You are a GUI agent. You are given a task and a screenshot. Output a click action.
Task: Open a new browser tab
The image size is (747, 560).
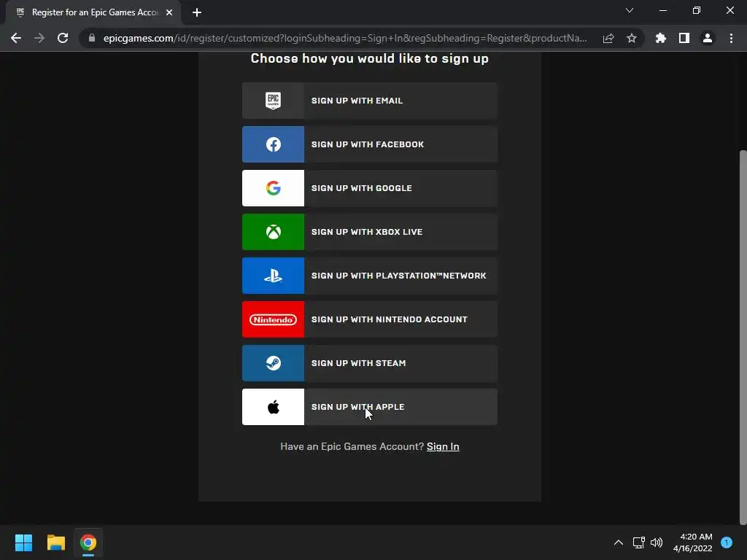(x=197, y=12)
